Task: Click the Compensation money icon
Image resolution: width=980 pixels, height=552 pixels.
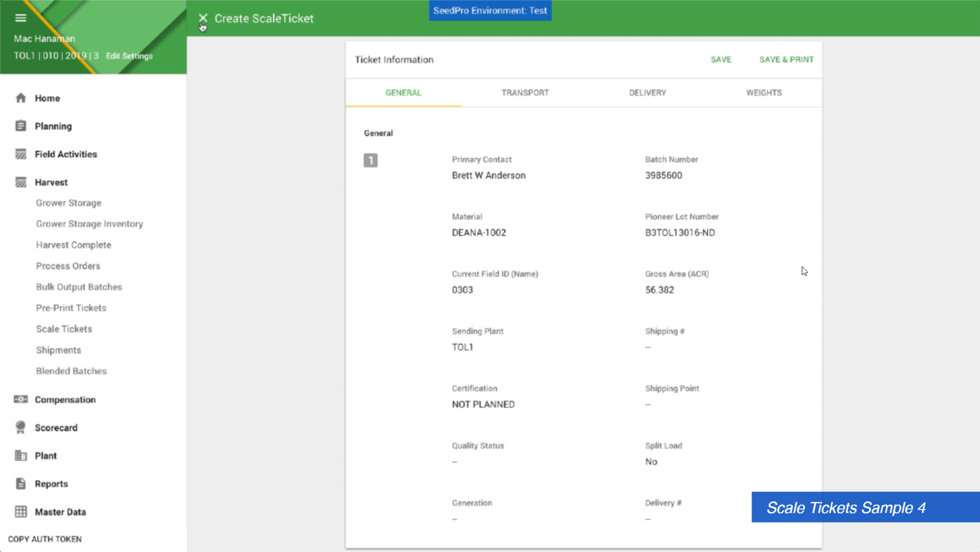Action: click(20, 400)
